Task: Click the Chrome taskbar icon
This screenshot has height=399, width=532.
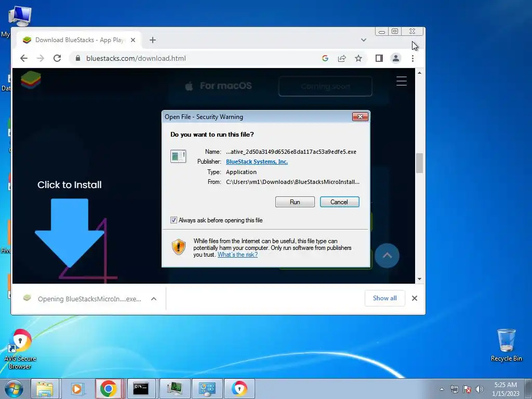Action: click(109, 389)
